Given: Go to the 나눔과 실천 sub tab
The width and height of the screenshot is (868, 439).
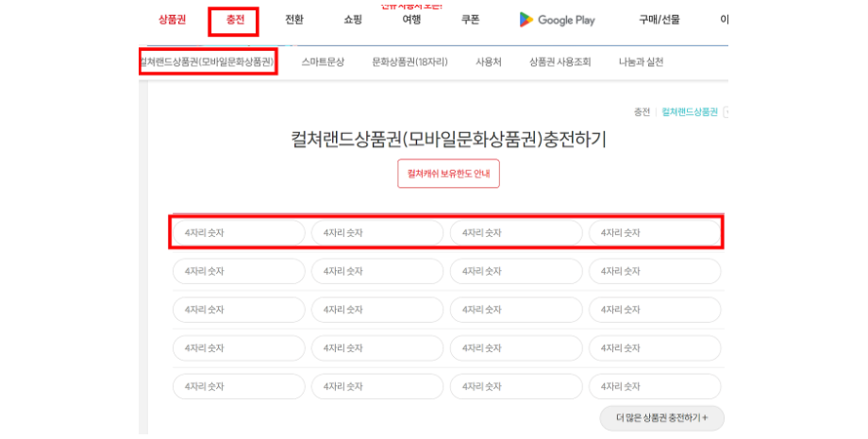Looking at the screenshot, I should point(641,62).
